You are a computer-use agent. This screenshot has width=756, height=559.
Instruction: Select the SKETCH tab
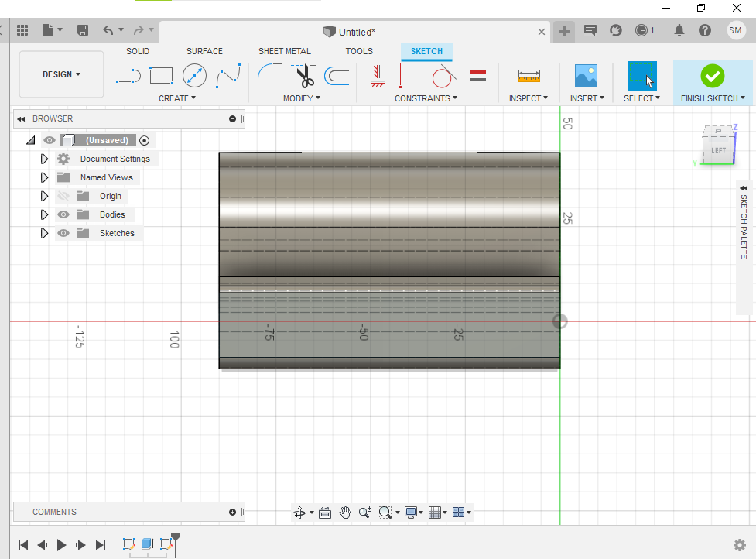pos(426,51)
